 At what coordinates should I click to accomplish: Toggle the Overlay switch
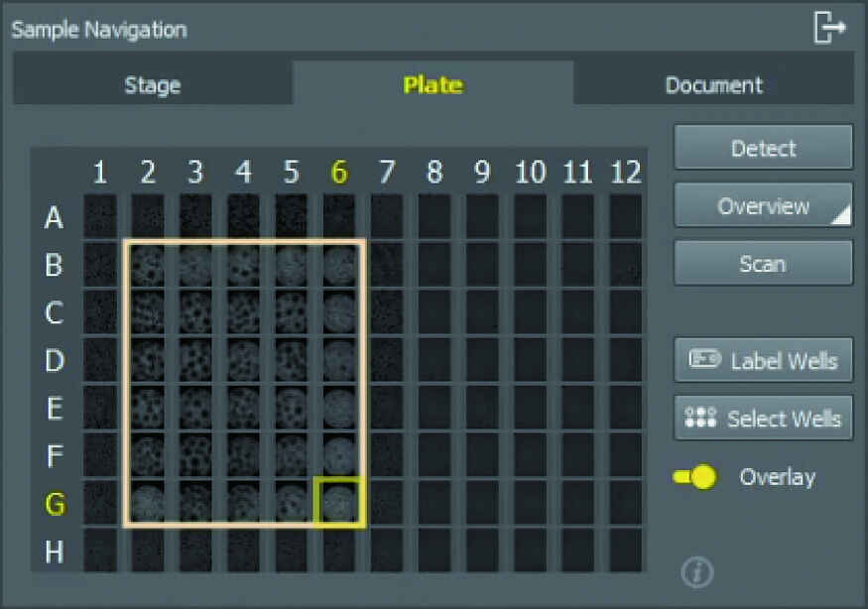pyautogui.click(x=694, y=477)
